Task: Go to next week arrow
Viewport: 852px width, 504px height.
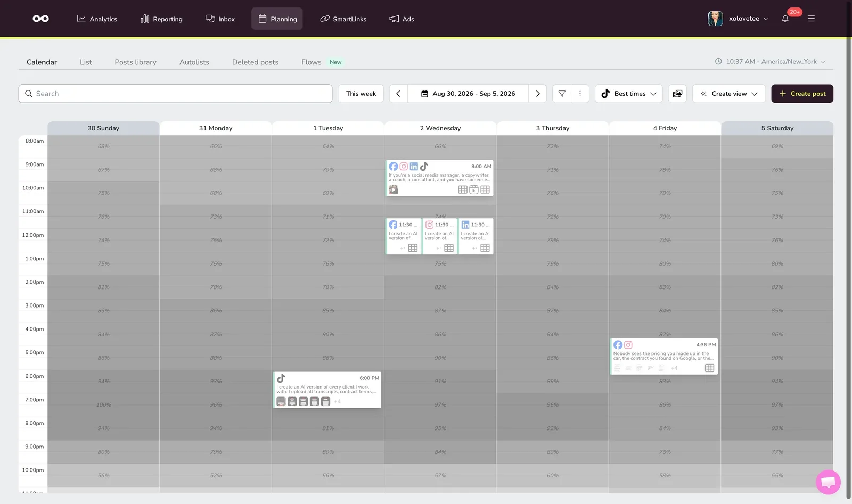Action: click(538, 94)
